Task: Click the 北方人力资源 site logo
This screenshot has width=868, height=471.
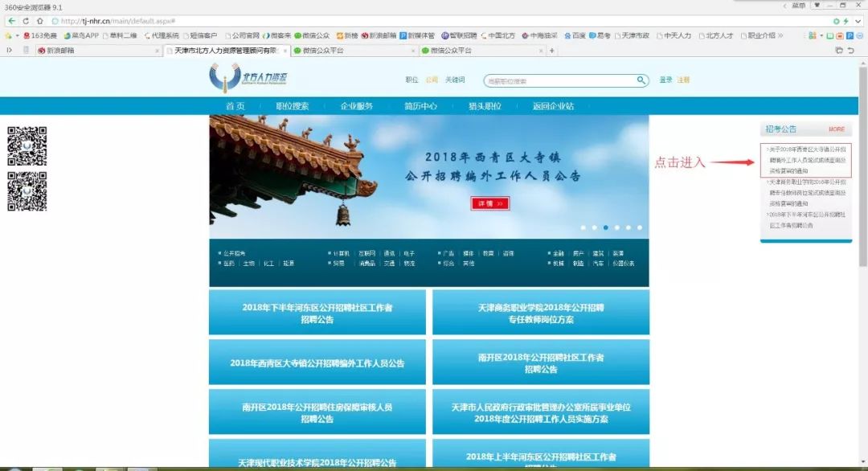Action: 248,77
